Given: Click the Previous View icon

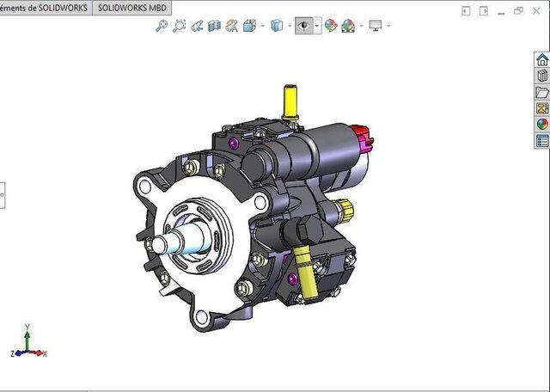Looking at the screenshot, I should tap(197, 26).
